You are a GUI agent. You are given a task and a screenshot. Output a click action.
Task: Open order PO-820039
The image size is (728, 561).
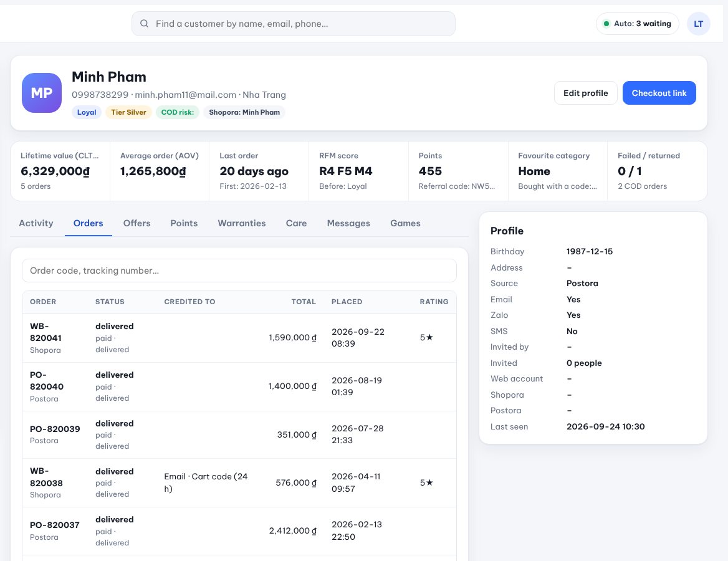point(55,429)
